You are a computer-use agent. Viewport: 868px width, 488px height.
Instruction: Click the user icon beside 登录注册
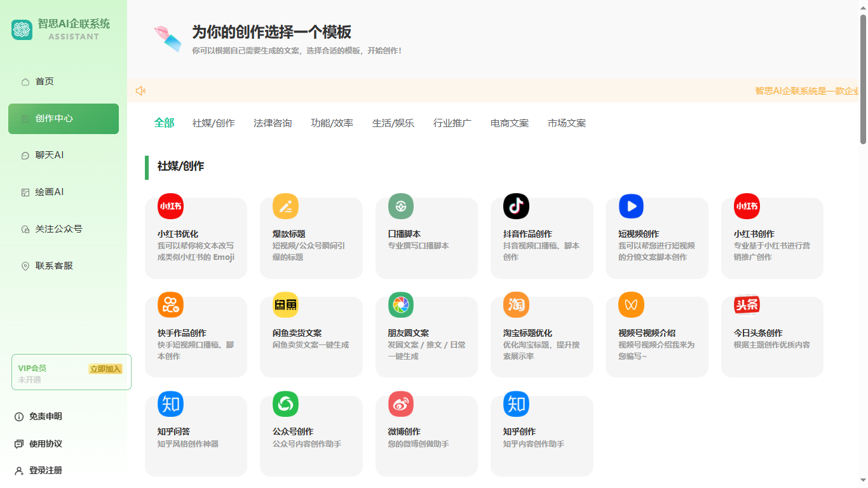pos(19,471)
